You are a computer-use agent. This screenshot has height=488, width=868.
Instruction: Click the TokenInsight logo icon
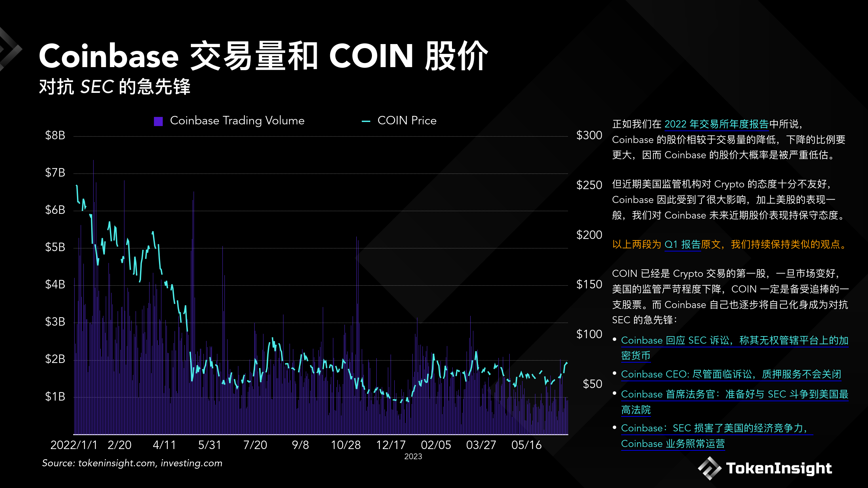[709, 468]
